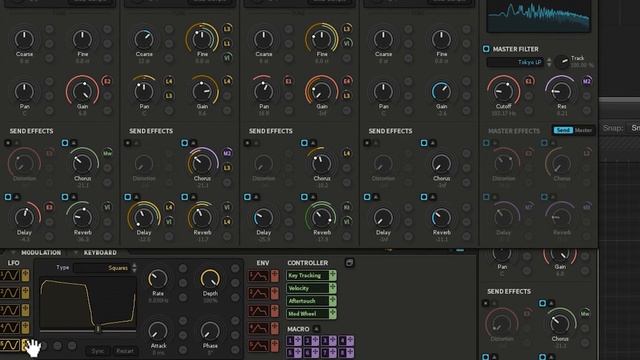Screen dimensions: 640x360
Task: Click the LFO Depth knob
Action: tap(210, 279)
